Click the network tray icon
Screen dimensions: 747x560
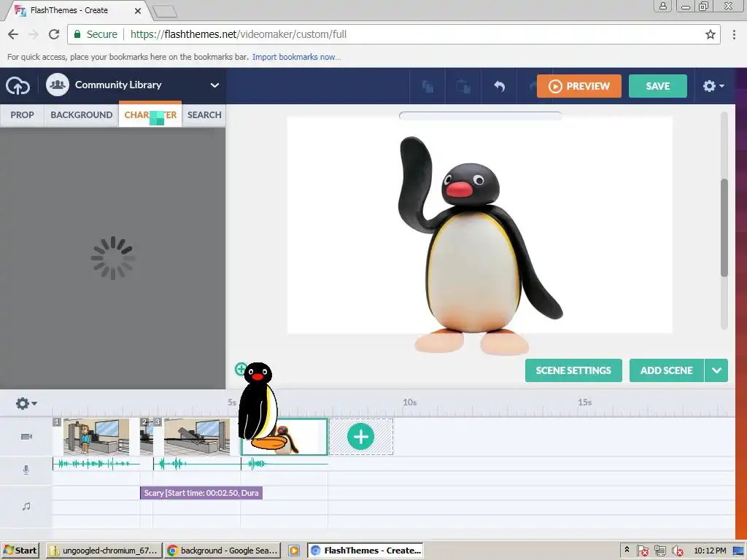[x=659, y=551]
